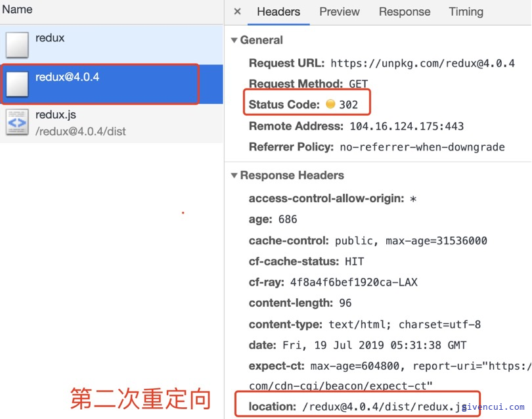
Task: Click the cache-control value public, max-age=31536000
Action: (x=411, y=241)
